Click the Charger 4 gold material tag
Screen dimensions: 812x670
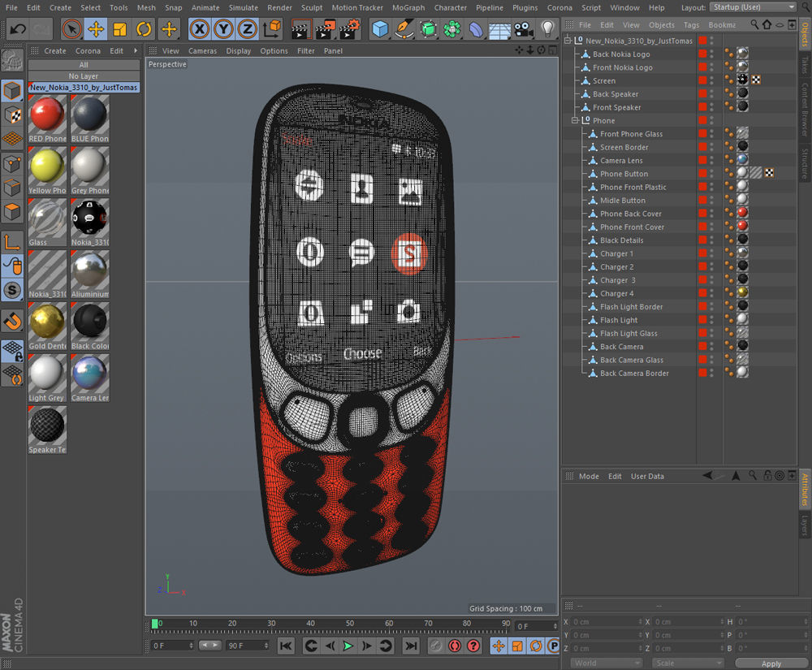pos(743,292)
